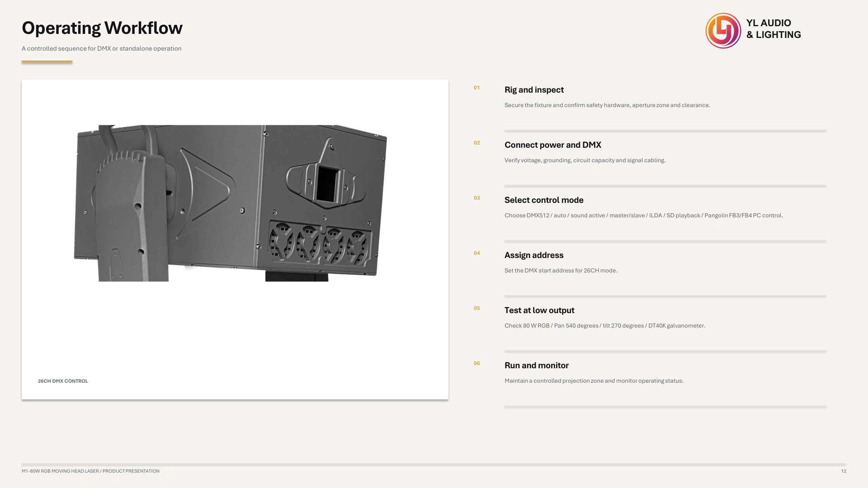This screenshot has height=488, width=868.
Task: Select step number '02'
Action: point(477,143)
